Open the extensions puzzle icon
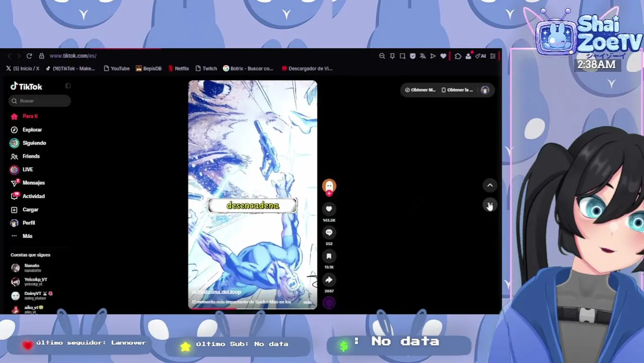 click(458, 56)
